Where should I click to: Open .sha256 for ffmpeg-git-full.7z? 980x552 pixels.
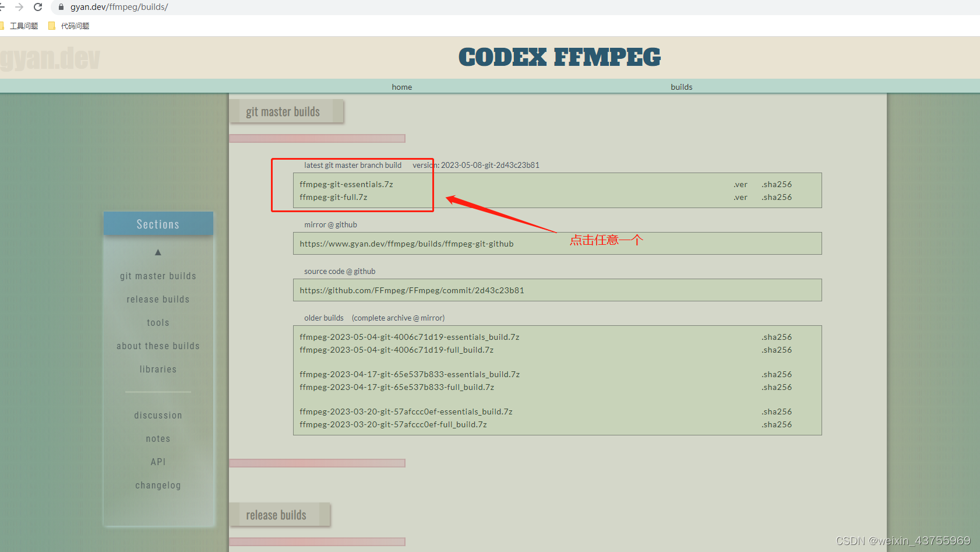click(777, 197)
